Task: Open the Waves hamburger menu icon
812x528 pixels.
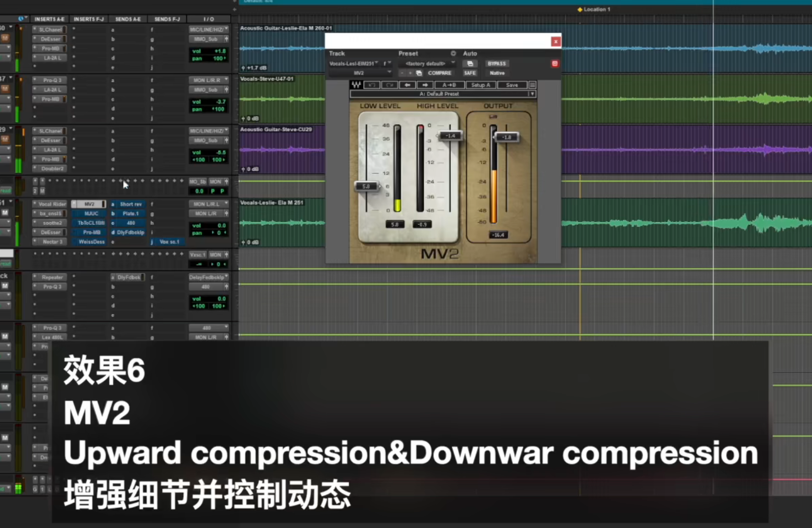Action: pyautogui.click(x=532, y=85)
